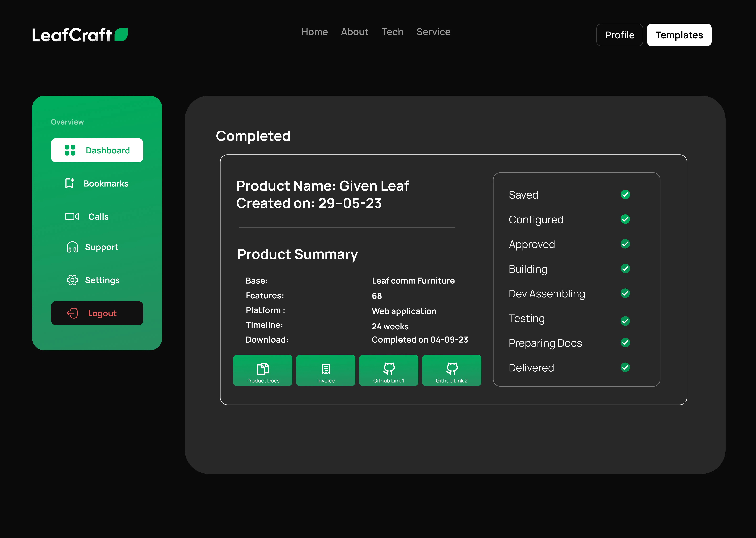Open the Github Link 1 button
This screenshot has width=756, height=538.
point(389,370)
